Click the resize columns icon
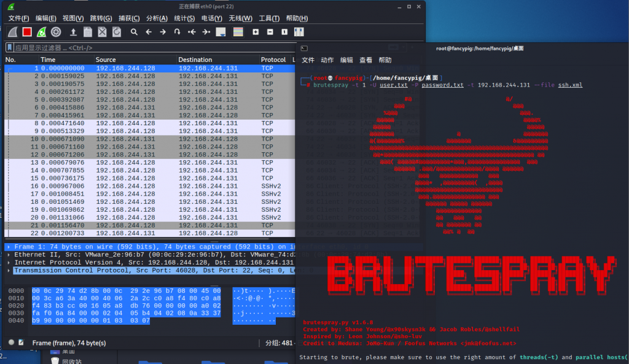The height and width of the screenshot is (364, 629). (x=299, y=32)
